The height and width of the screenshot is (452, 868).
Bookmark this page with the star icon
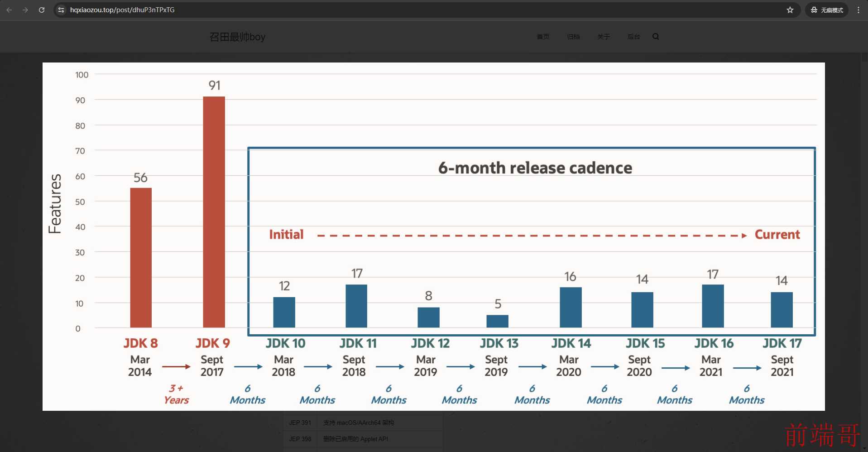coord(790,10)
